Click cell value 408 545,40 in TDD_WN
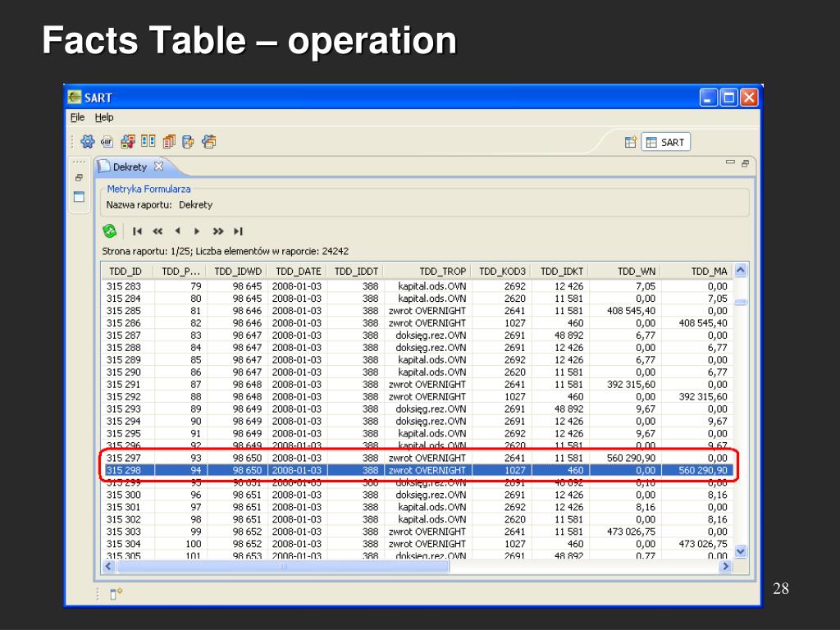Viewport: 840px width, 630px height. (x=631, y=311)
